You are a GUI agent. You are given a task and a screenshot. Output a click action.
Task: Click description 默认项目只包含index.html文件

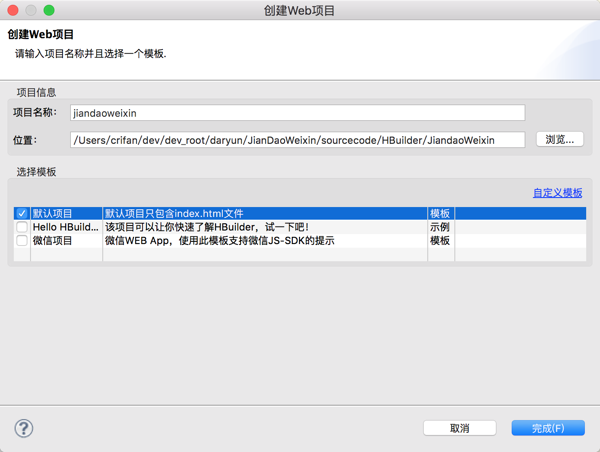tap(174, 214)
